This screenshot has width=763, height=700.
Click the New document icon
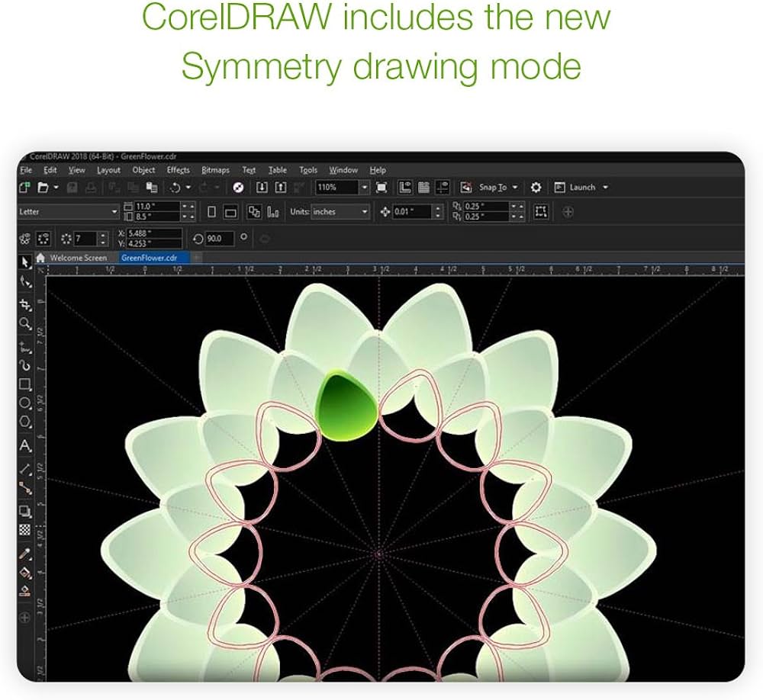coord(25,188)
